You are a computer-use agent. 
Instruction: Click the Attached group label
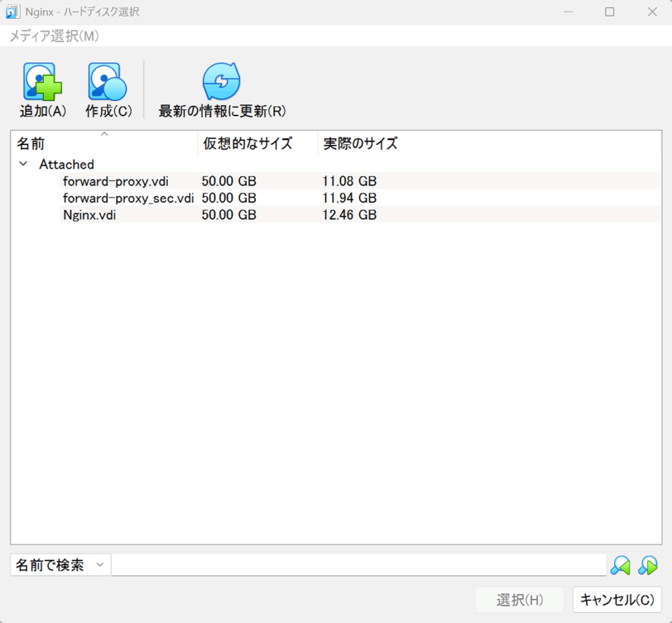(x=66, y=164)
